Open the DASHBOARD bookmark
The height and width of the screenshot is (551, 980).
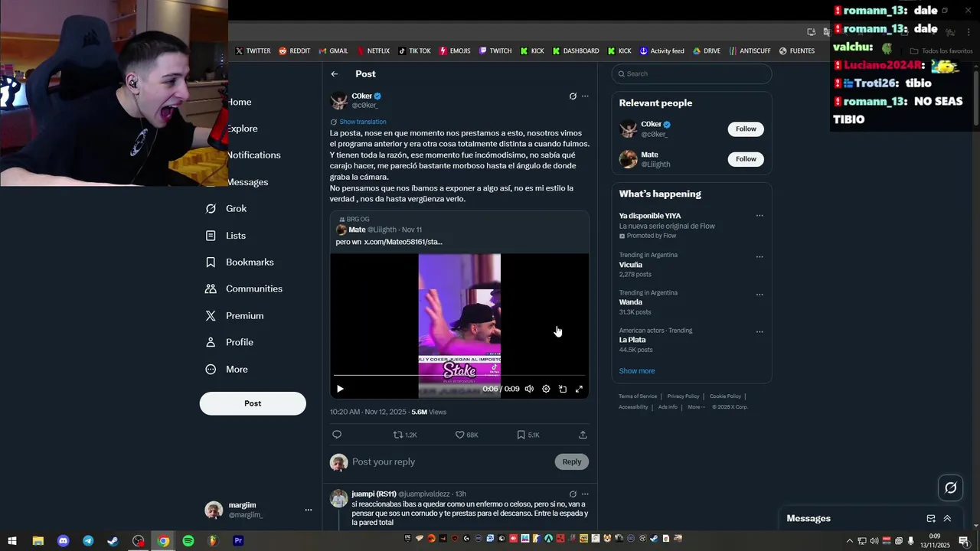(576, 51)
